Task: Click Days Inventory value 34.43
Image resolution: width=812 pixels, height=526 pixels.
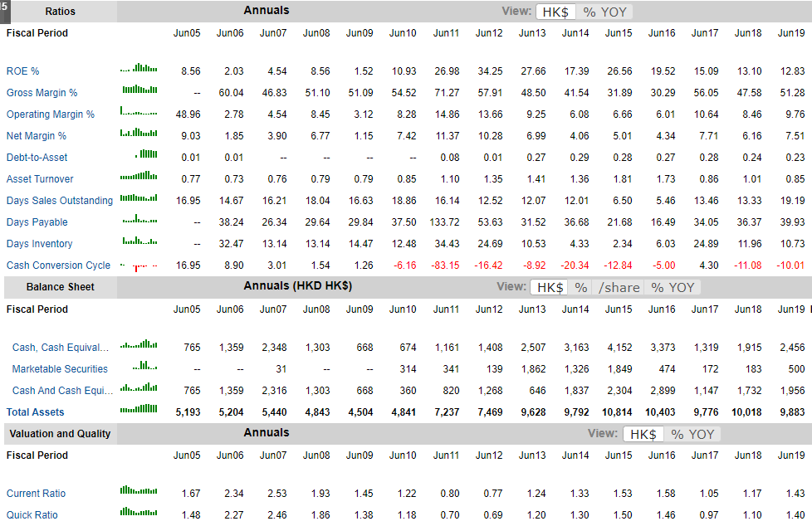Action: (x=447, y=244)
